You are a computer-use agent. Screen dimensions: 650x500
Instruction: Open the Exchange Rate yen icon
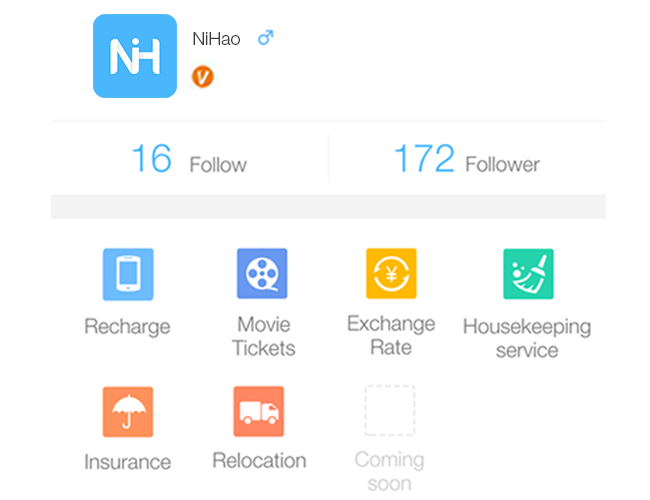[391, 273]
